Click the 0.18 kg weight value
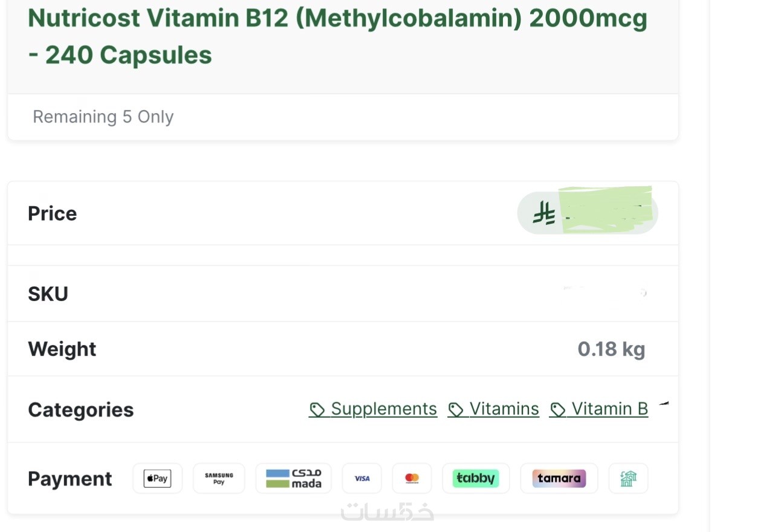The height and width of the screenshot is (532, 775). [611, 349]
